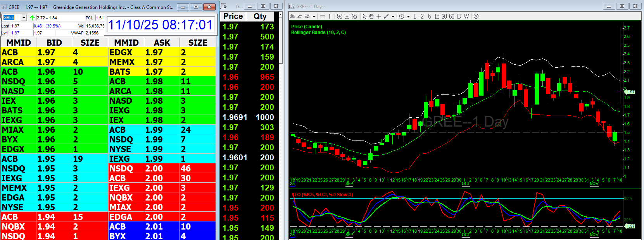Open the pencil drawing tool dropdown arrow
The height and width of the screenshot is (240, 644).
click(393, 17)
